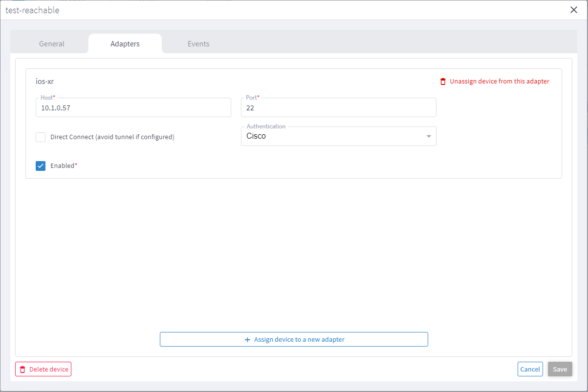588x392 pixels.
Task: Click the trash icon in Delete device button
Action: click(x=22, y=370)
